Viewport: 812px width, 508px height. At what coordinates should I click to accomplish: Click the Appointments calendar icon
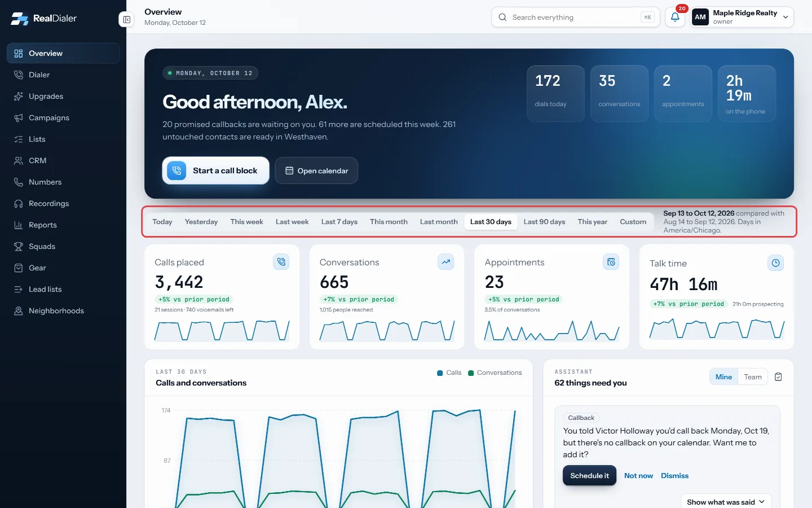[611, 262]
